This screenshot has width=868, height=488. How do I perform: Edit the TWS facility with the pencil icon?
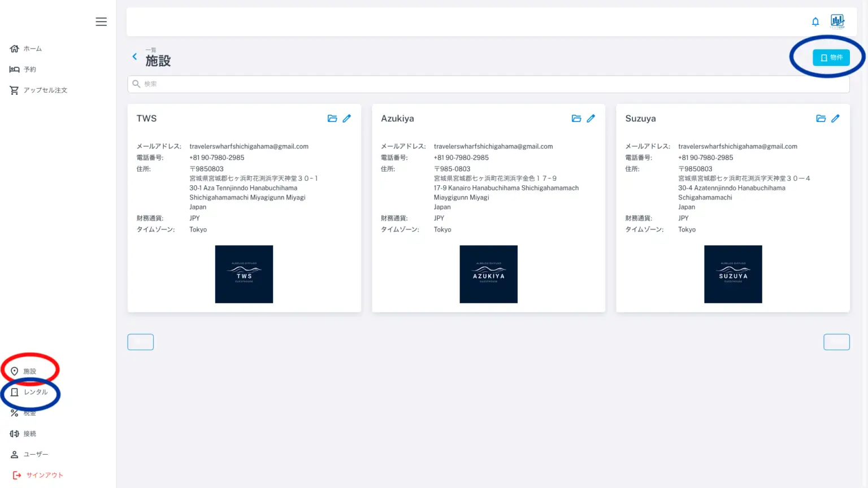[x=347, y=119]
